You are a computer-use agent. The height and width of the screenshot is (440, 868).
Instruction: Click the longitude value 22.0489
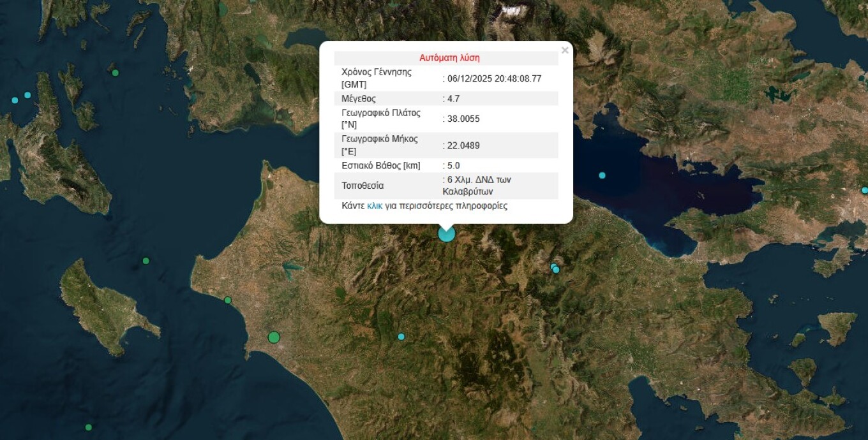click(x=463, y=145)
